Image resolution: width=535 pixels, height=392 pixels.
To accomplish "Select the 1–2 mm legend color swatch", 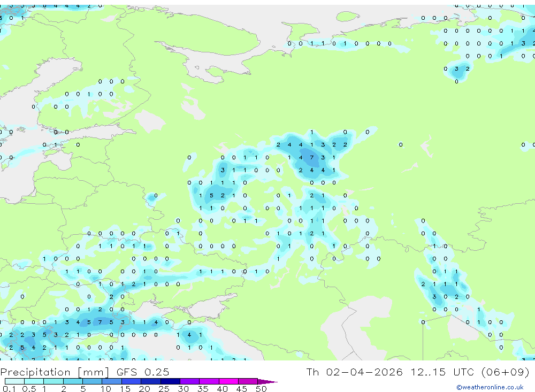I will tap(53, 381).
